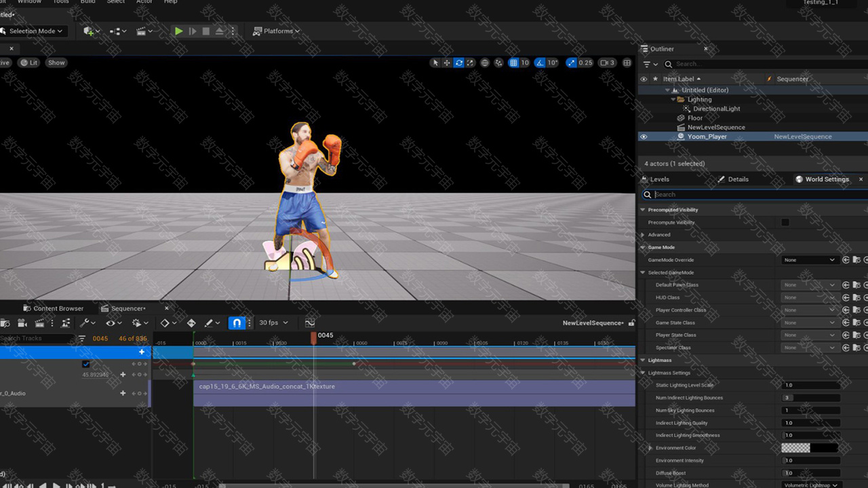Image resolution: width=868 pixels, height=488 pixels.
Task: Close the Outliner panel tab
Action: click(x=706, y=49)
